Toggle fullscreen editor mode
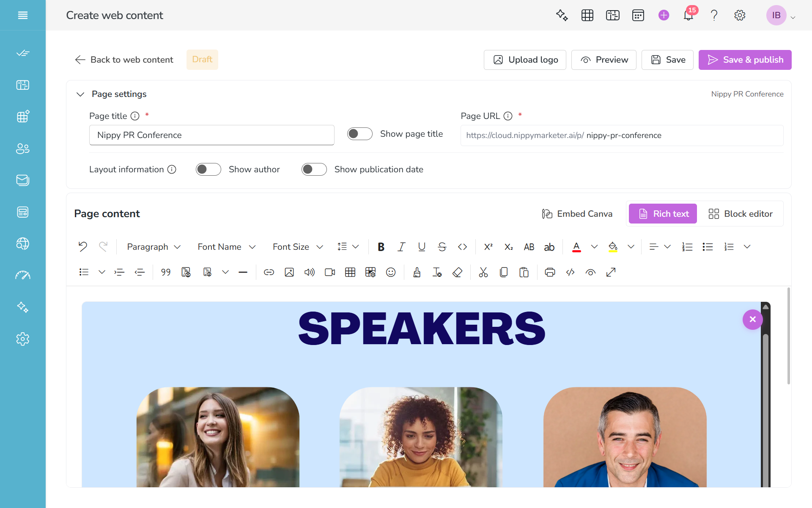Image resolution: width=812 pixels, height=508 pixels. (x=611, y=272)
